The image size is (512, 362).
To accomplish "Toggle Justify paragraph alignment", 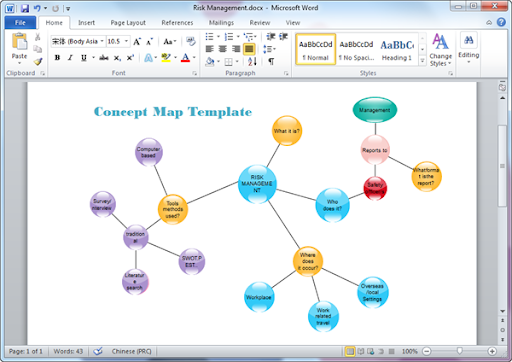I will point(249,49).
